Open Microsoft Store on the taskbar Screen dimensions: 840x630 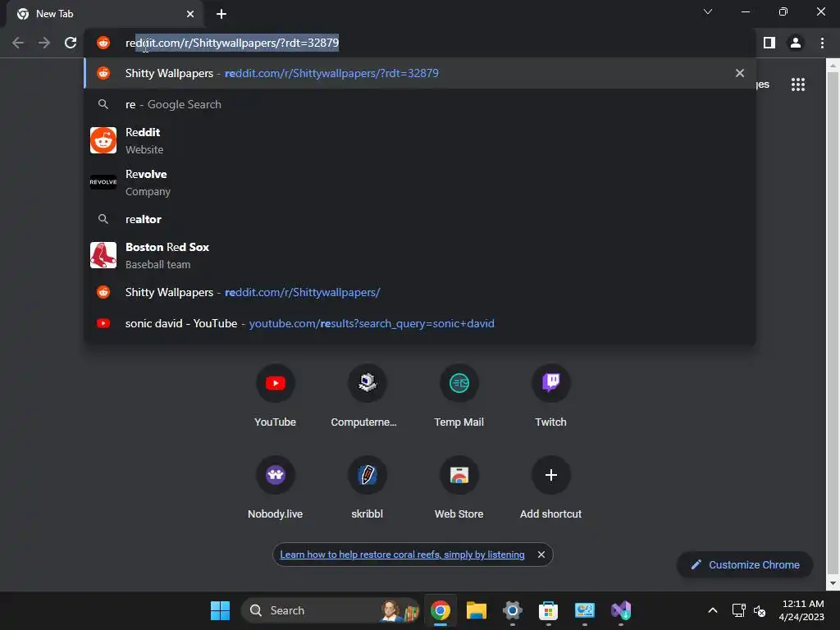[549, 610]
